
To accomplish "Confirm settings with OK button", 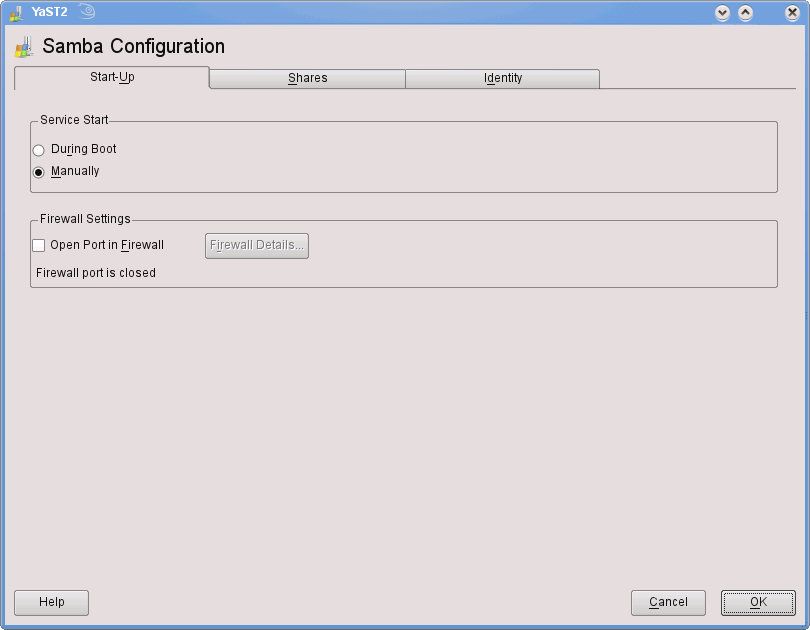I will [758, 603].
